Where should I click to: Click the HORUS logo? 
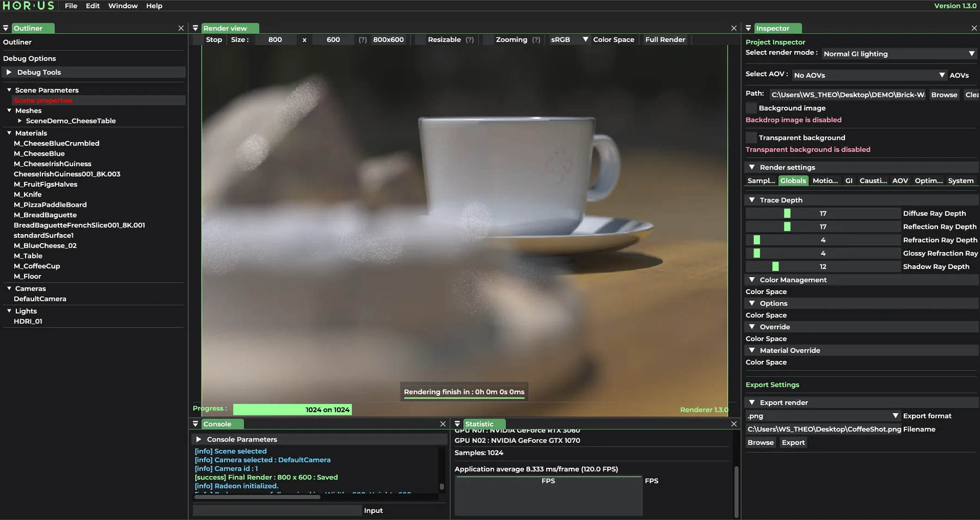(x=28, y=5)
